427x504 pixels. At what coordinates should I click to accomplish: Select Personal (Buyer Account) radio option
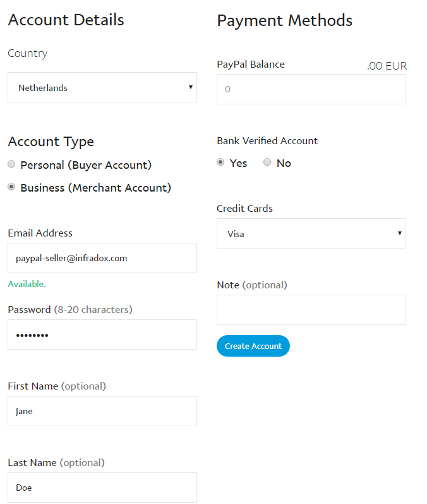point(11,164)
